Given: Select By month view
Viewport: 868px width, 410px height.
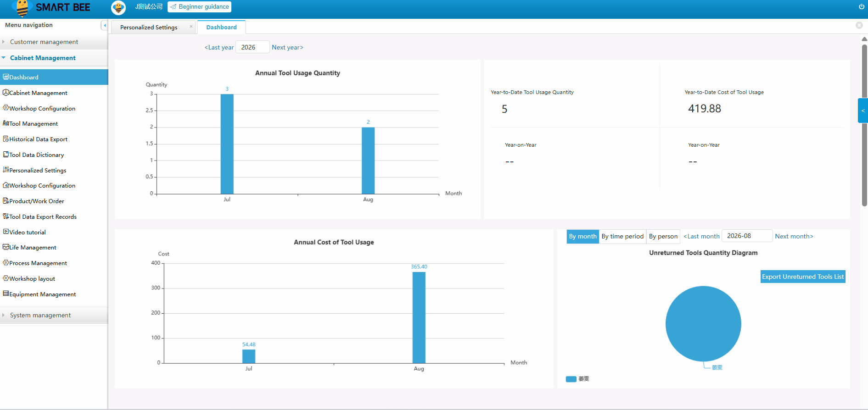Looking at the screenshot, I should tap(583, 236).
